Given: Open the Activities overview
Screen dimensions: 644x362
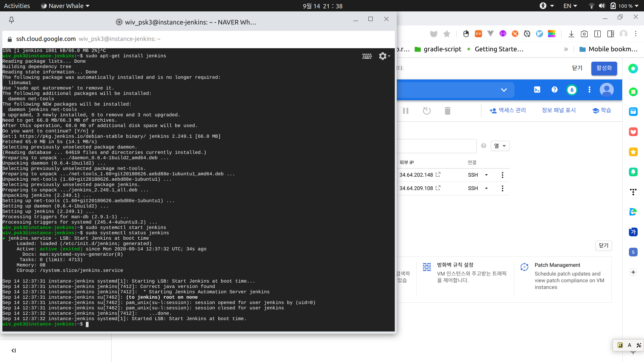Looking at the screenshot, I should click(17, 6).
